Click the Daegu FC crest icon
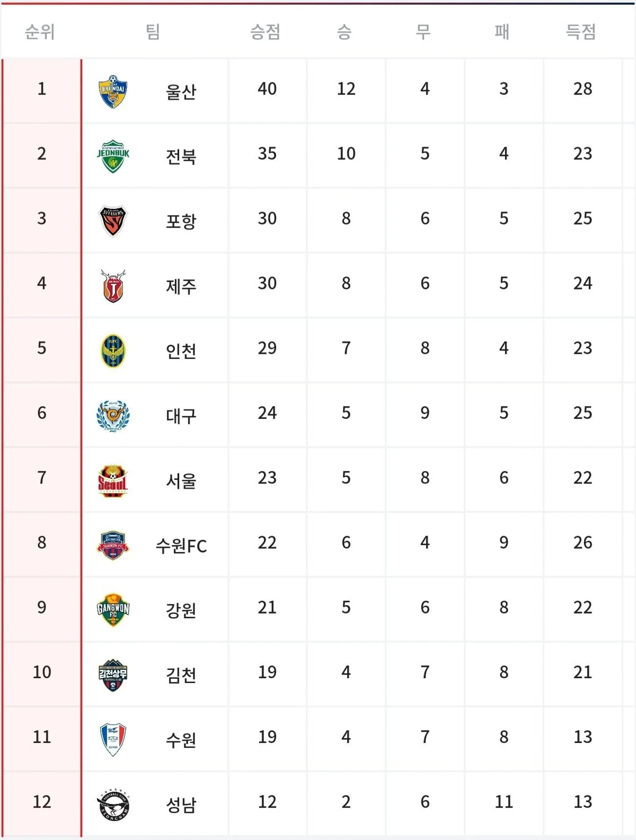This screenshot has width=636, height=840. click(113, 416)
